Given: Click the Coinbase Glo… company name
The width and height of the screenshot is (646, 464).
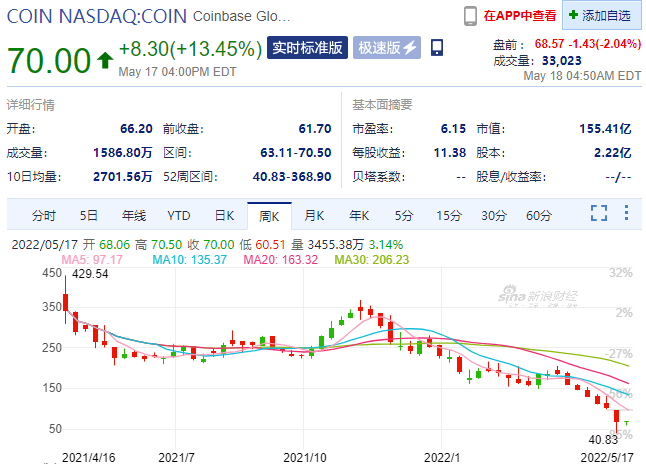Looking at the screenshot, I should 241,16.
